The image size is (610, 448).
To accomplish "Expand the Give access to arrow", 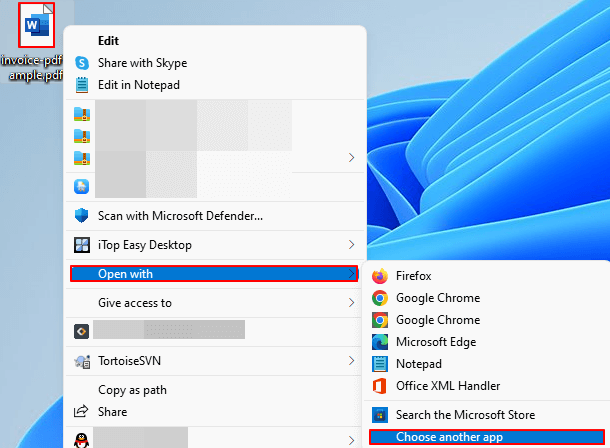I will pos(352,303).
